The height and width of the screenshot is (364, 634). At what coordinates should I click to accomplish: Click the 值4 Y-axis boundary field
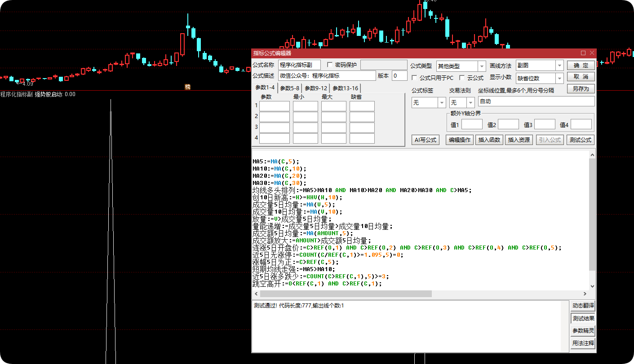pos(581,124)
